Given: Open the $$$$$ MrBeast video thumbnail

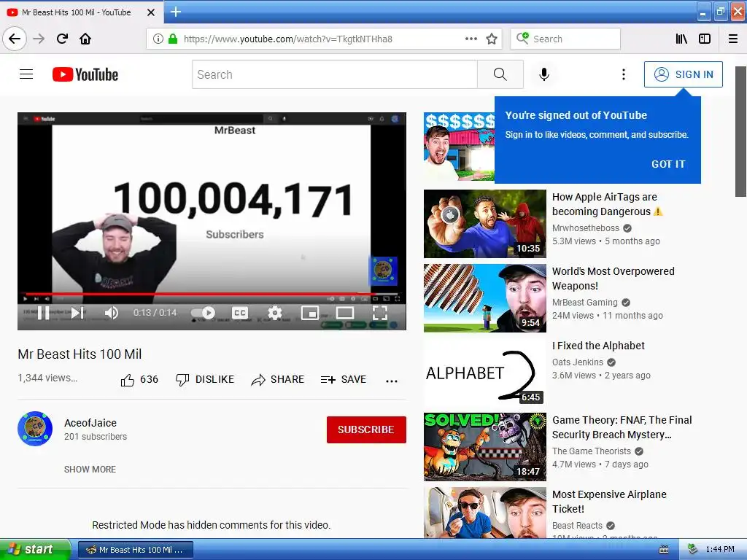Looking at the screenshot, I should 459,147.
